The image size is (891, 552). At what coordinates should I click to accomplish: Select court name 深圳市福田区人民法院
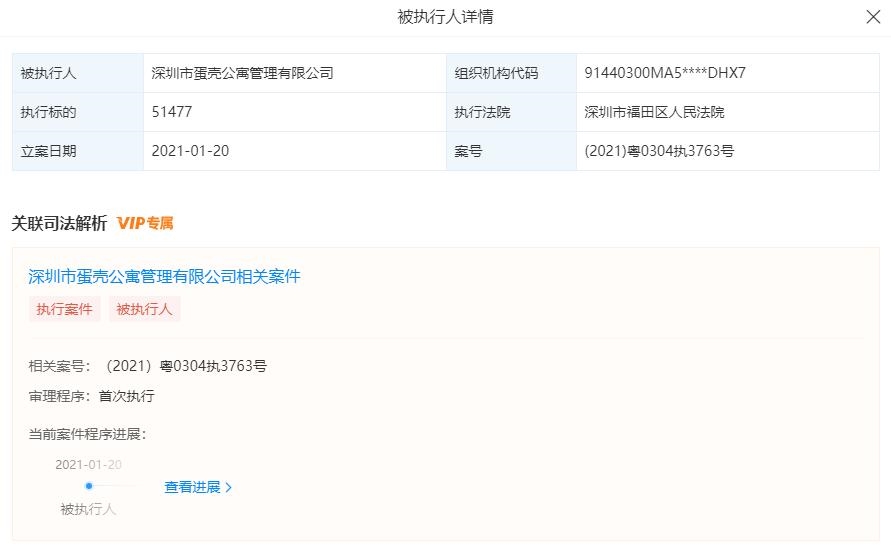click(x=654, y=112)
